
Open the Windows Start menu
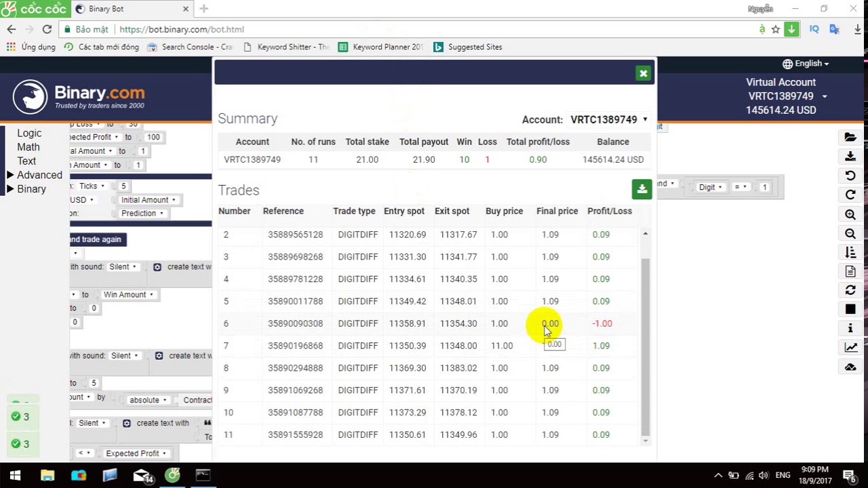[x=15, y=475]
